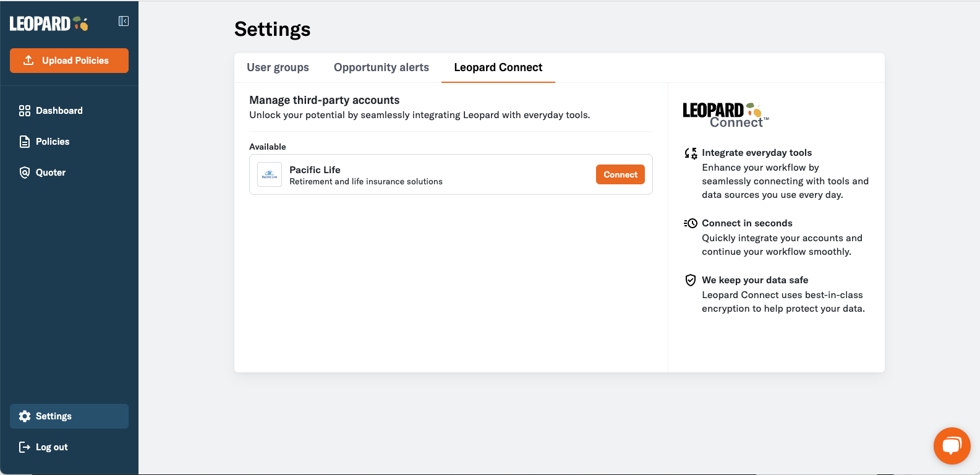Go to Dashboard in the sidebar
The width and height of the screenshot is (980, 475).
coord(59,111)
